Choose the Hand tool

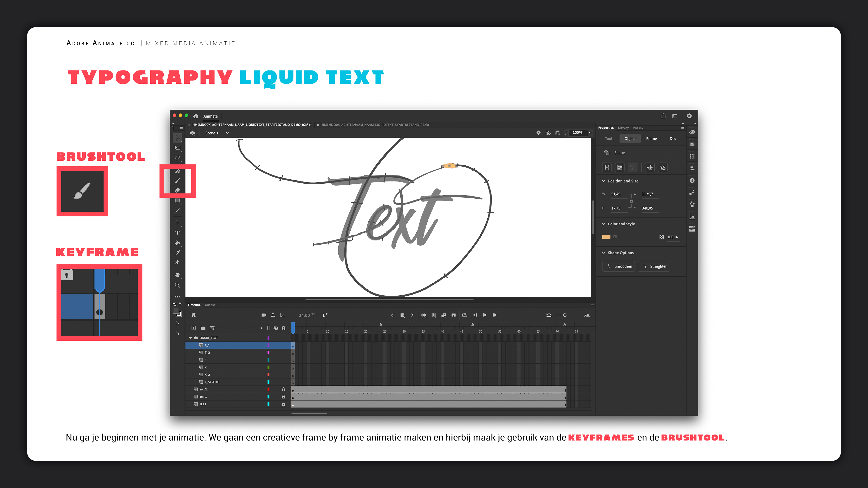178,275
